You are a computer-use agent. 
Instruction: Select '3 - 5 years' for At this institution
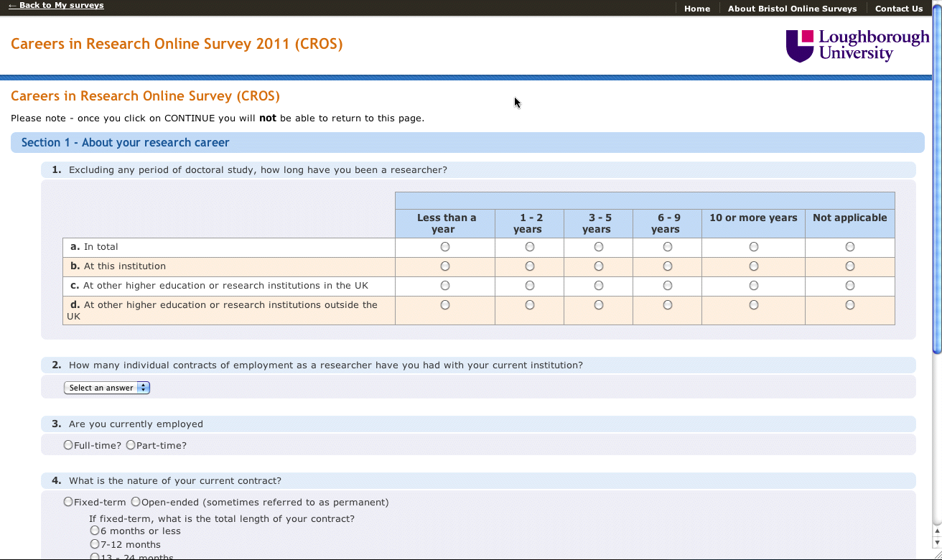coord(599,266)
